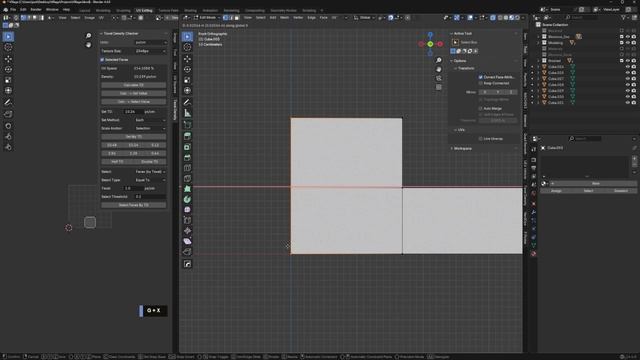The width and height of the screenshot is (640, 360).
Task: Select the Cursor tool in the UV editor toolbar
Action: (8, 47)
